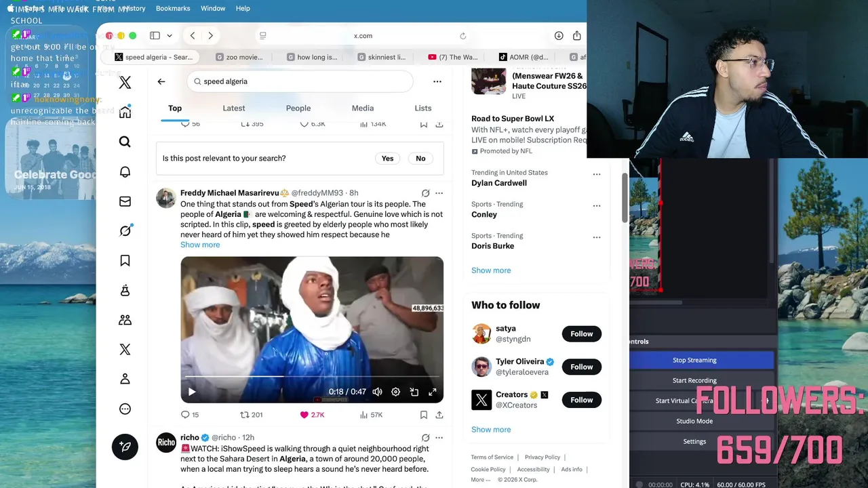
Task: Go to Home feed icon
Action: point(125,113)
